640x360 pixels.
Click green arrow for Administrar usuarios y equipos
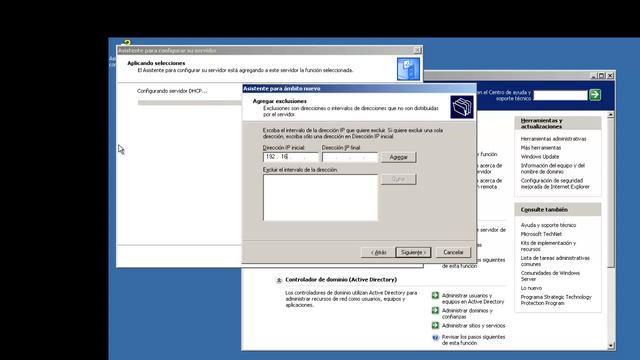pos(435,296)
